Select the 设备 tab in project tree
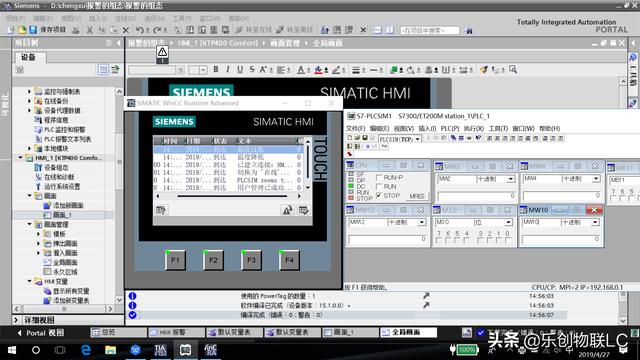Image resolution: width=640 pixels, height=360 pixels. click(x=28, y=57)
